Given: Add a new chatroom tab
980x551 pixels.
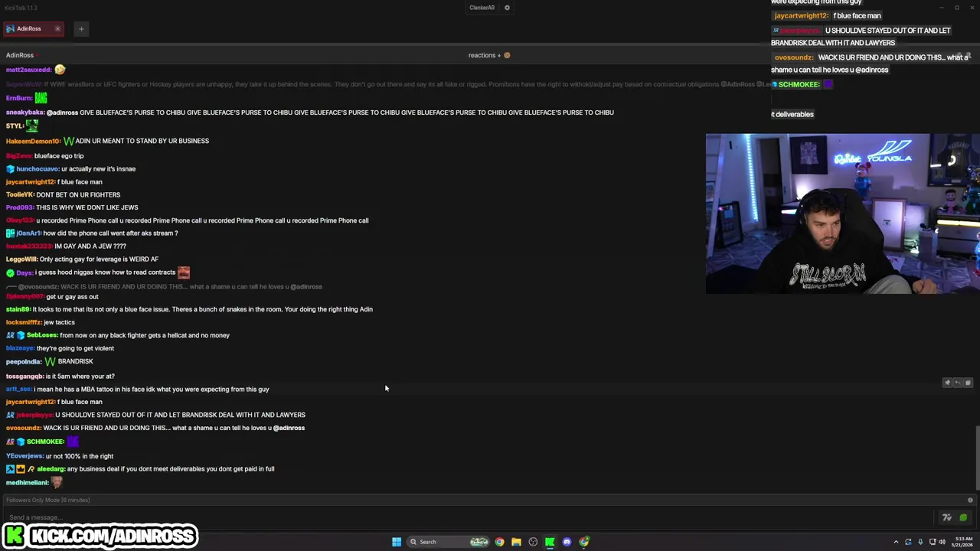Looking at the screenshot, I should click(81, 29).
